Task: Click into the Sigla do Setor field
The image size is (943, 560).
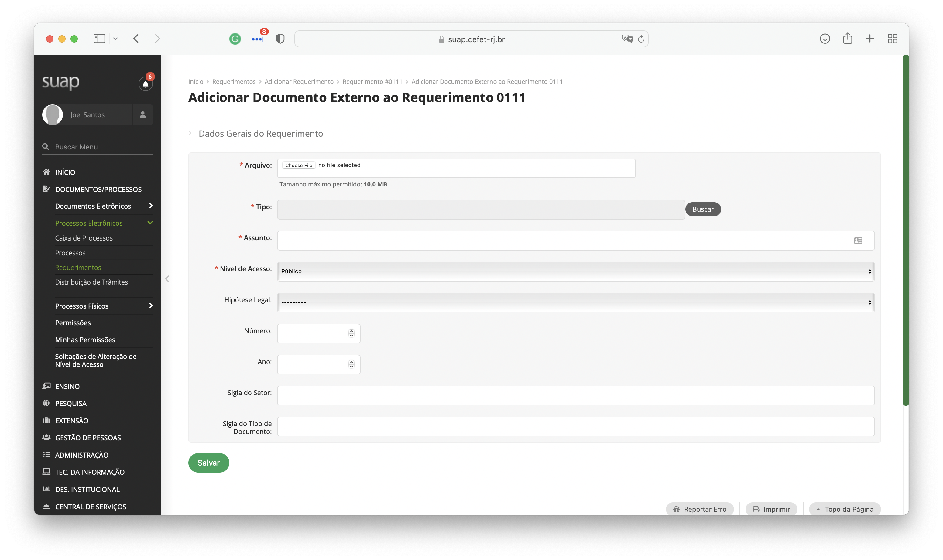Action: pyautogui.click(x=576, y=395)
